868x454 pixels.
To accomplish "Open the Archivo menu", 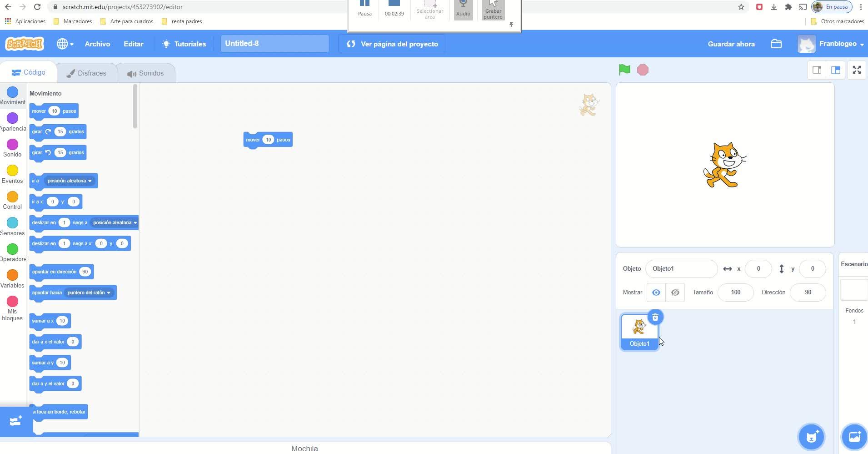I will click(x=97, y=44).
